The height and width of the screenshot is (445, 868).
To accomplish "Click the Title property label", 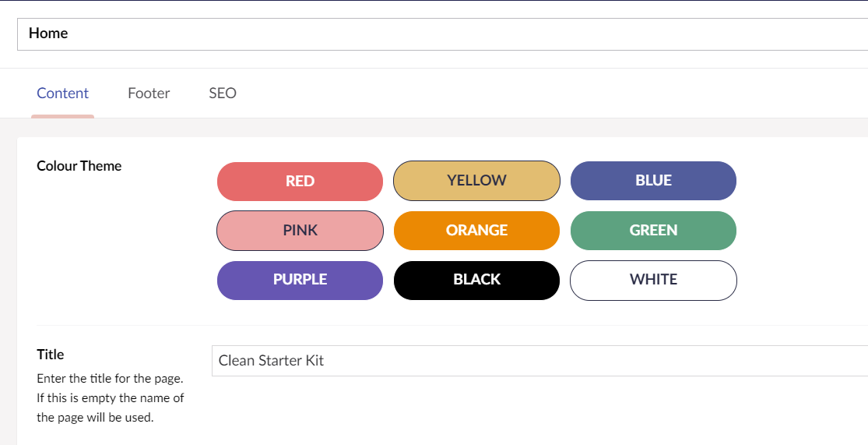I will pyautogui.click(x=51, y=354).
